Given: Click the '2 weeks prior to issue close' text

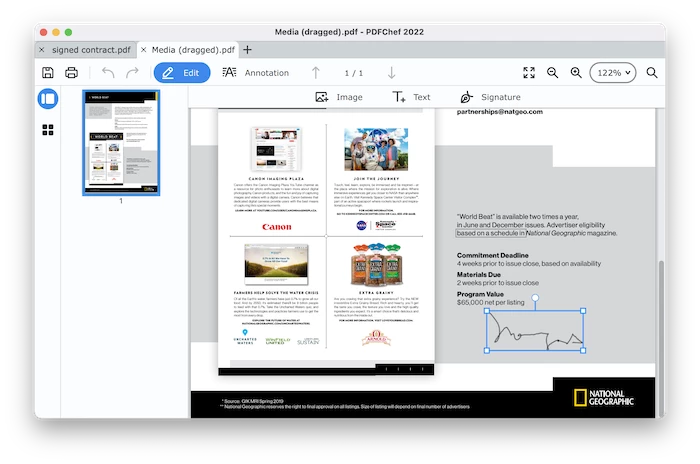Looking at the screenshot, I should point(497,283).
